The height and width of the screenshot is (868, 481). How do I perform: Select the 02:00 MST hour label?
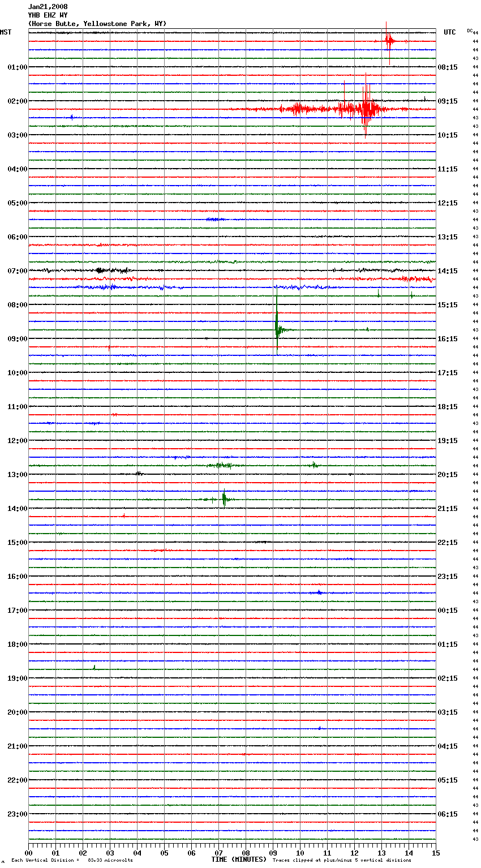17,101
